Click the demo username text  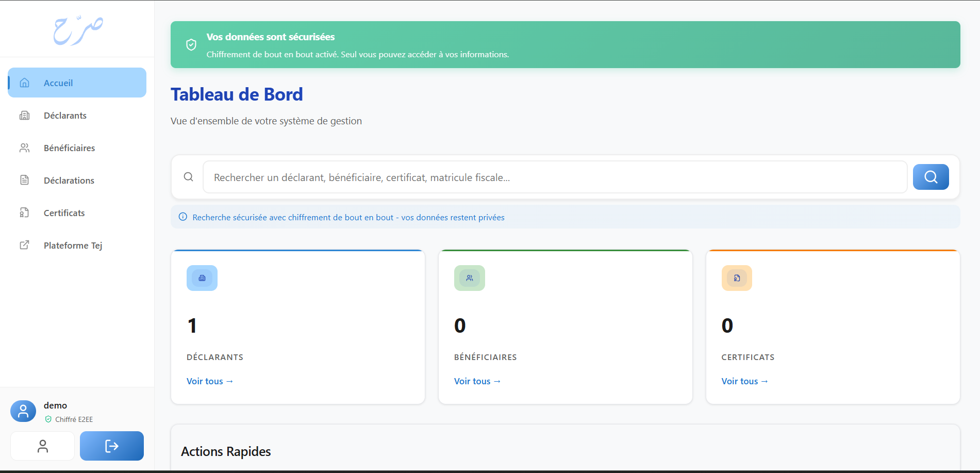tap(56, 405)
